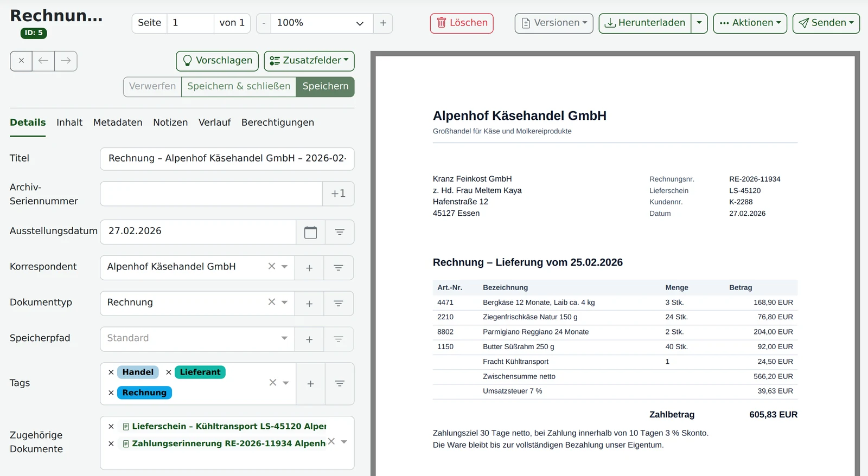Open the calendar picker for Ausstellungsdatum
The image size is (868, 476).
coord(310,232)
